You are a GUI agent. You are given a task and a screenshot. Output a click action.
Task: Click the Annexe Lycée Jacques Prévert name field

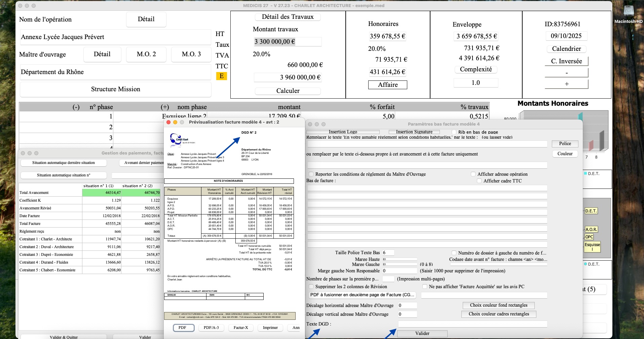[115, 37]
